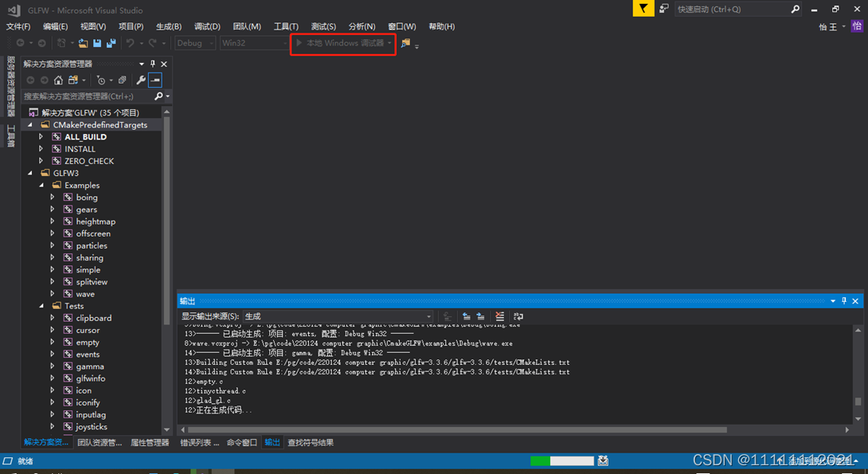Click Collapse All icon in Solution Explorer
The height and width of the screenshot is (474, 868).
coord(122,80)
